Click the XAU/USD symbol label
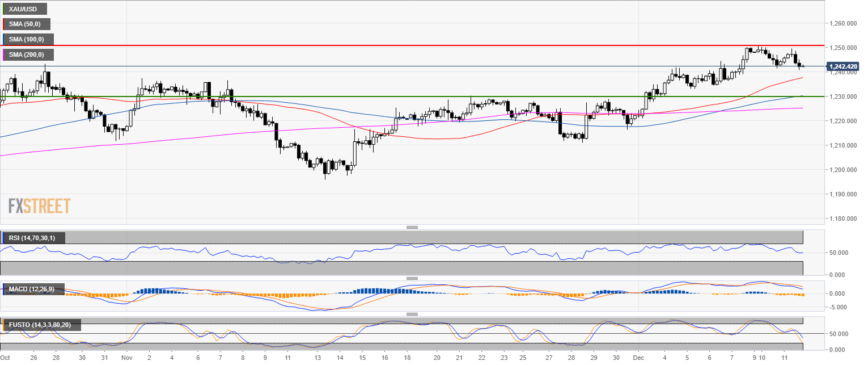This screenshot has width=868, height=365. tap(25, 9)
